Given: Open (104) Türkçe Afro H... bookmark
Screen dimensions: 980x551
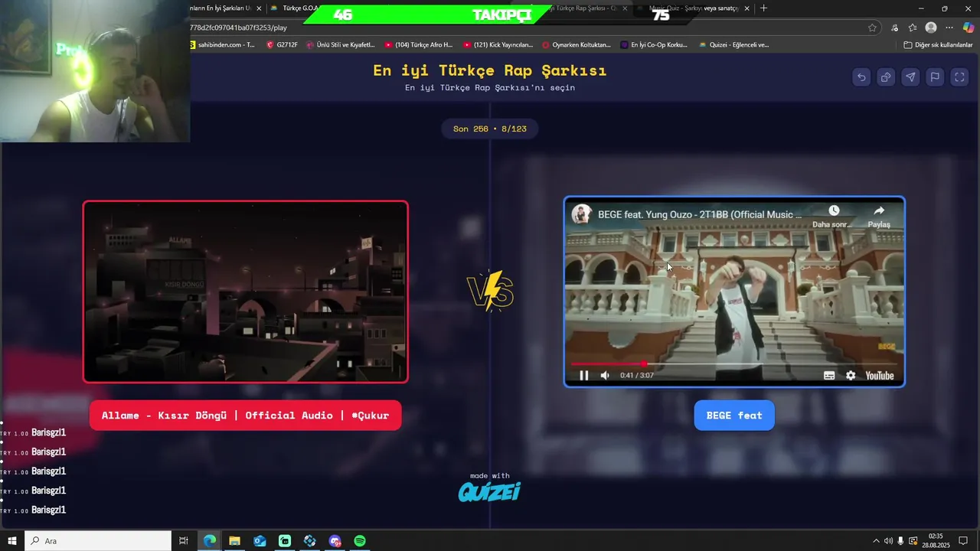Looking at the screenshot, I should coord(419,44).
